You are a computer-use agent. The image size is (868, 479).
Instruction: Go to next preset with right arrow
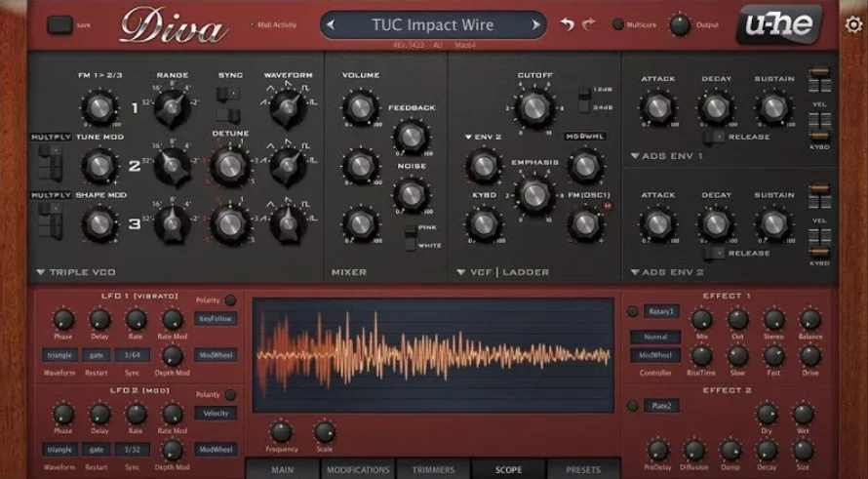(535, 25)
